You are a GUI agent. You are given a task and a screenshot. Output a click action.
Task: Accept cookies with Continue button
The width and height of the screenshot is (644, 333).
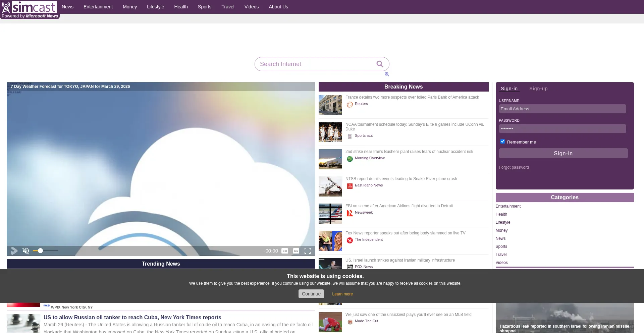[x=311, y=294]
